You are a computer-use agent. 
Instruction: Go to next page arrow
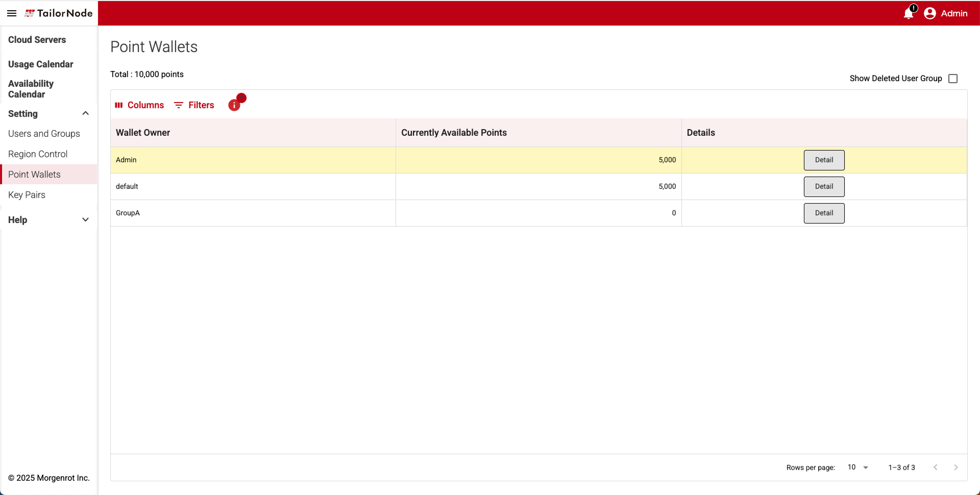click(956, 467)
